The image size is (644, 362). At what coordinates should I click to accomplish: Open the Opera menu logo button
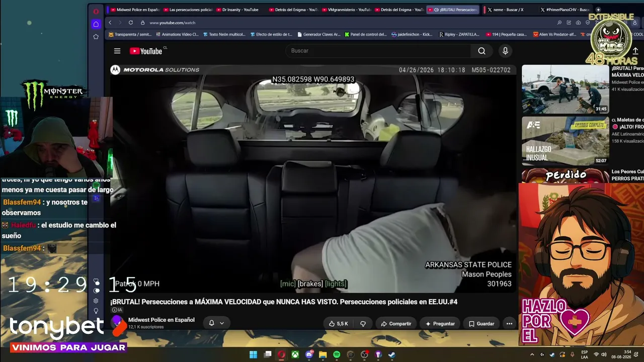point(96,11)
